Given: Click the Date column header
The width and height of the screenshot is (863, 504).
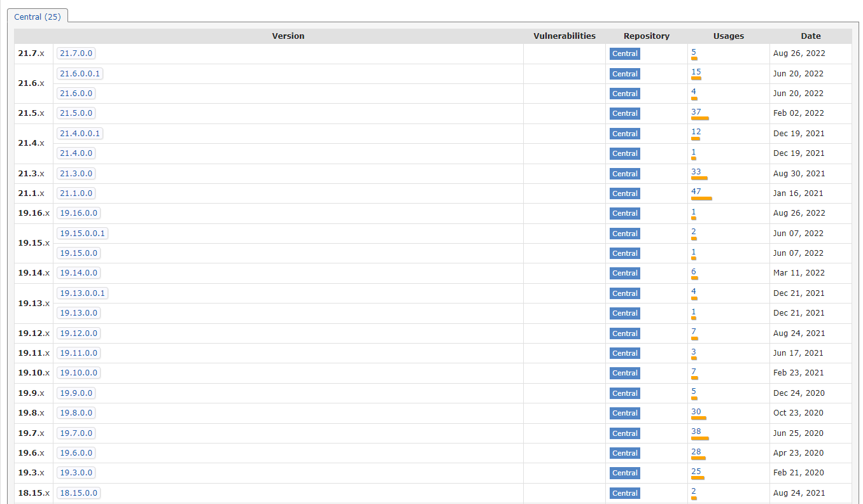Looking at the screenshot, I should pyautogui.click(x=811, y=36).
